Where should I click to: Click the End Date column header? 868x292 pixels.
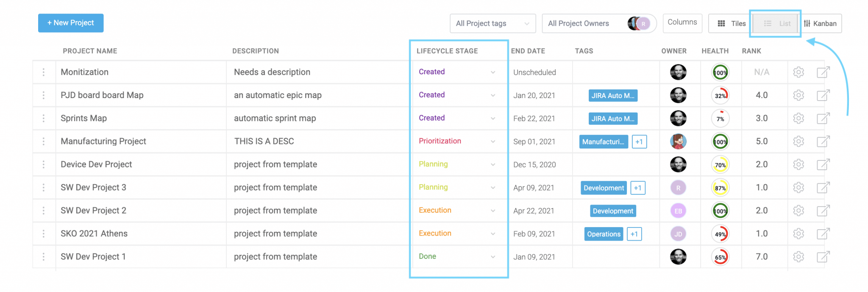[x=528, y=51]
